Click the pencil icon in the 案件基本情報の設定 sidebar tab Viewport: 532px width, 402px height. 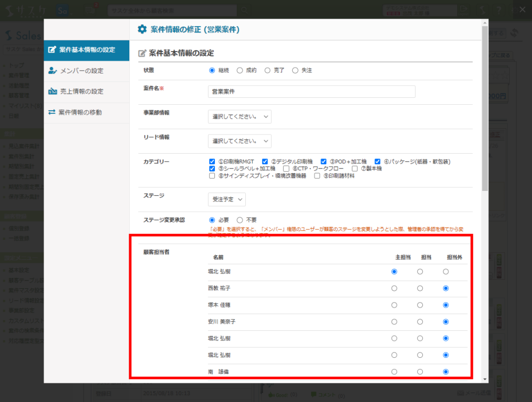click(x=52, y=50)
